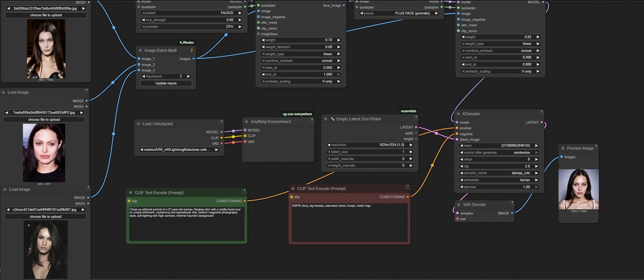This screenshot has height=280, width=644.
Task: Collapse the Load Checkpoint node via its title dot
Action: click(138, 124)
